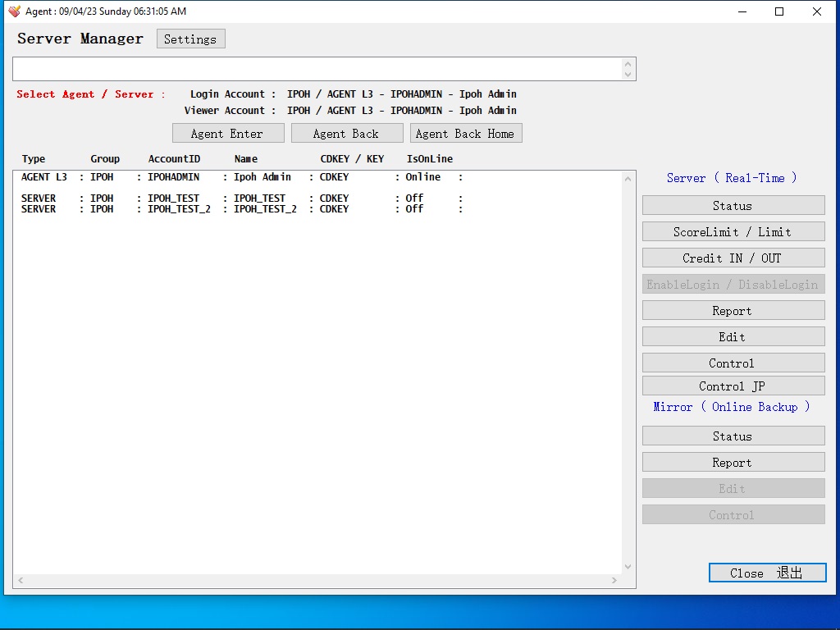The image size is (840, 630).
Task: Open the Settings button
Action: click(190, 39)
